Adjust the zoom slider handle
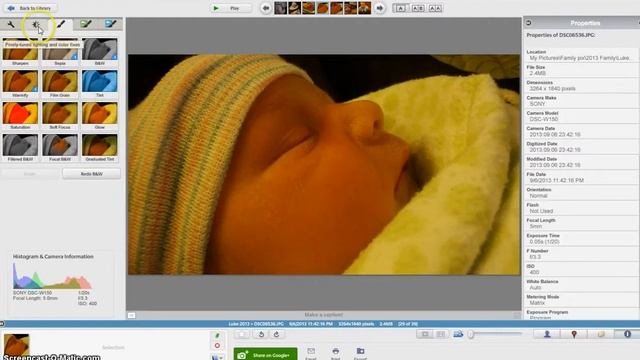 coord(471,334)
